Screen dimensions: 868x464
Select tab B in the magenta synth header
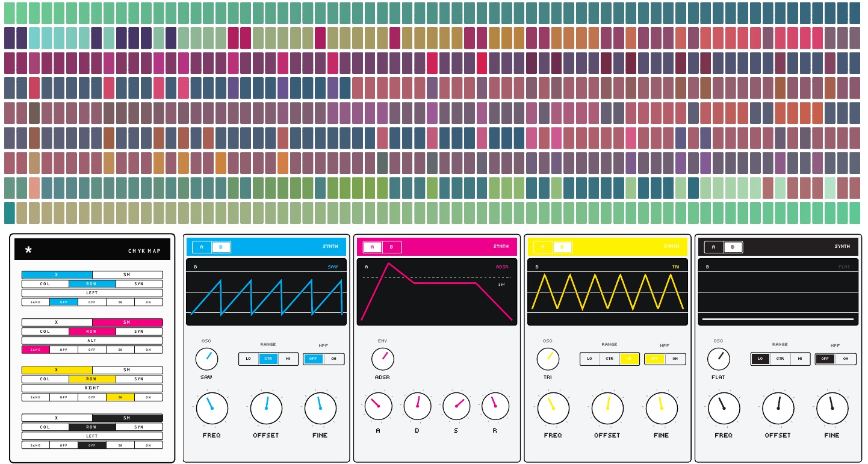(391, 247)
